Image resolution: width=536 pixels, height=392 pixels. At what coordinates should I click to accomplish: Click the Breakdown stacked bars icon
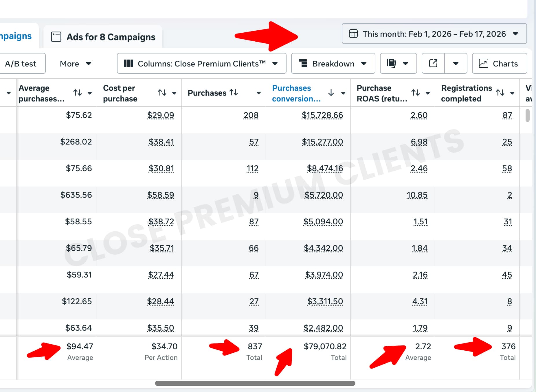point(303,64)
